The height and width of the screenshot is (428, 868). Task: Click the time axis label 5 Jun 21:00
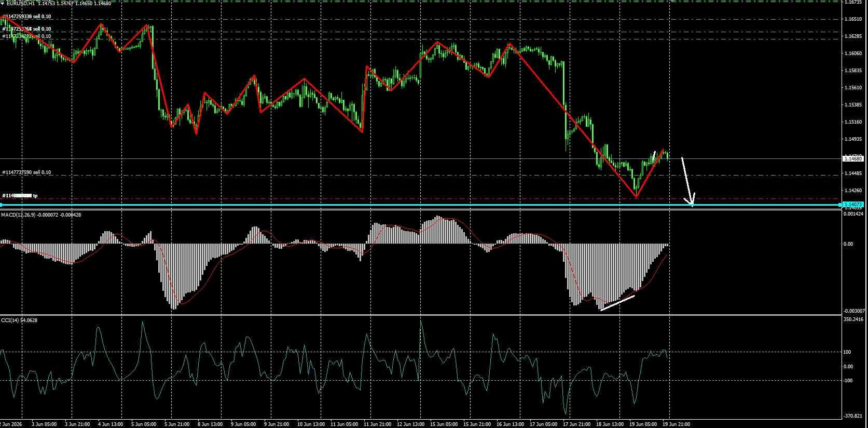177,424
